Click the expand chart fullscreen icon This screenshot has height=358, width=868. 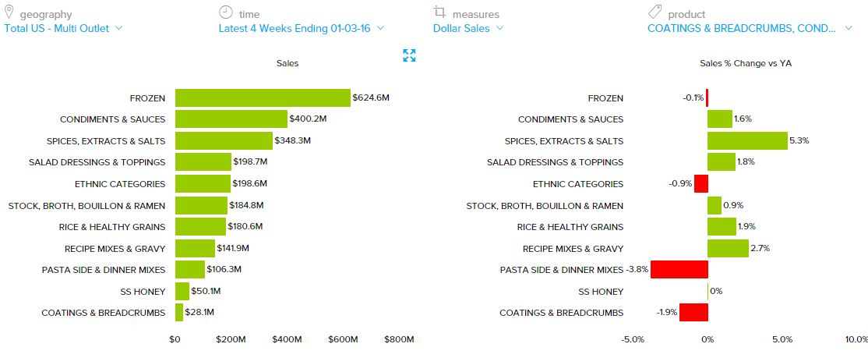tap(409, 55)
